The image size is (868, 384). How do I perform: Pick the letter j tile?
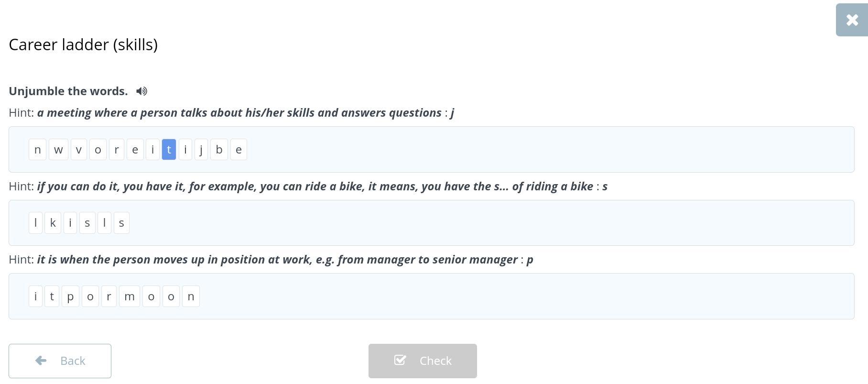tap(201, 150)
